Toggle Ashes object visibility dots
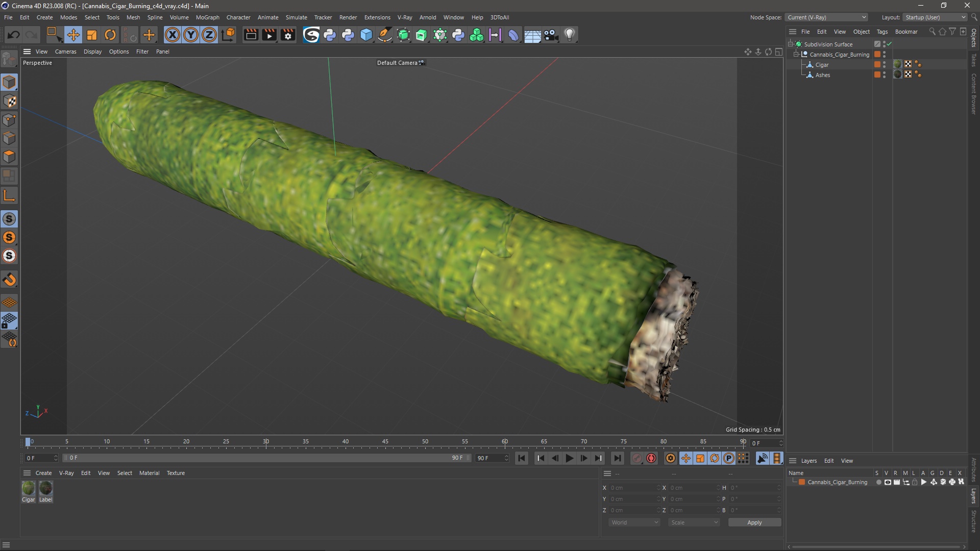980x551 pixels. pyautogui.click(x=884, y=75)
